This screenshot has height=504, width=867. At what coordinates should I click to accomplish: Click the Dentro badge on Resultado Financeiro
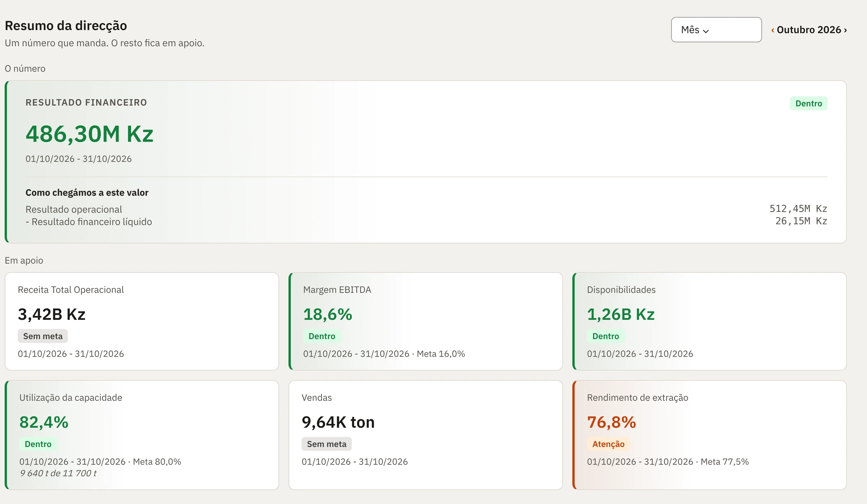point(808,103)
